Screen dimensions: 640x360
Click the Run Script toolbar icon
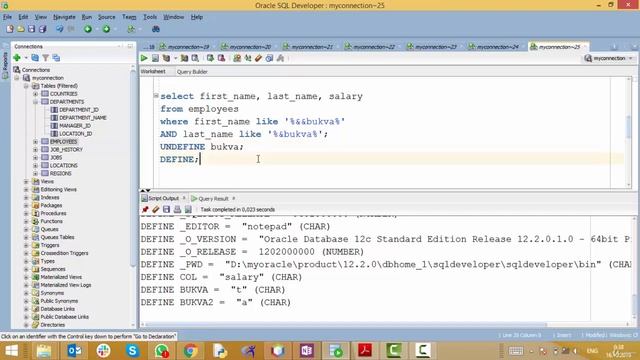click(x=155, y=58)
